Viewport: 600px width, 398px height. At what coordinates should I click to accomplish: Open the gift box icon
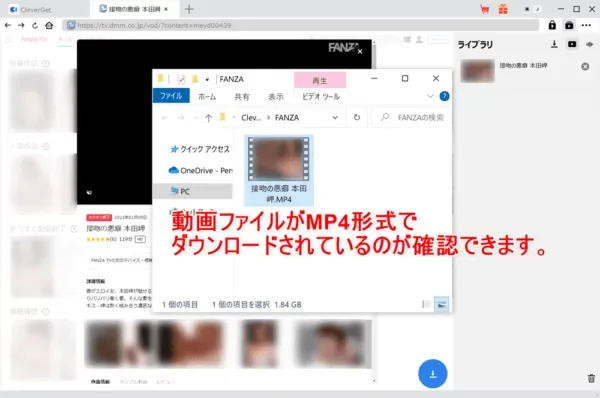tap(503, 9)
